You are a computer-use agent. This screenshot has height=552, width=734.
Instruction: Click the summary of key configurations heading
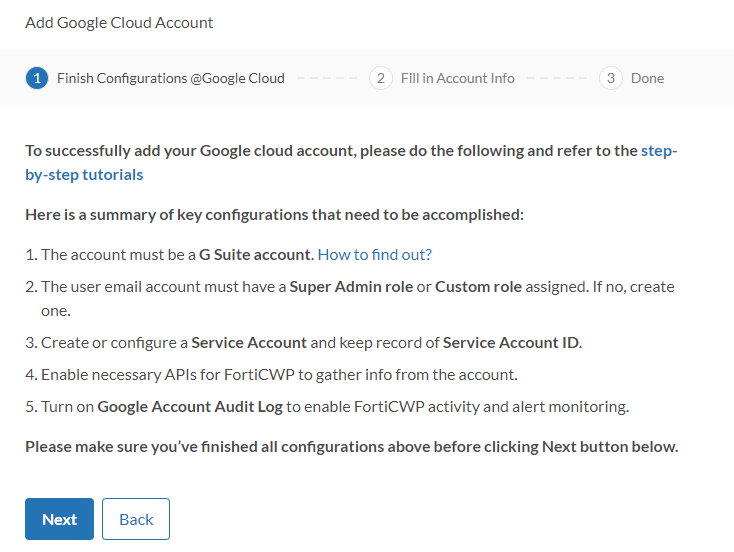tap(274, 214)
